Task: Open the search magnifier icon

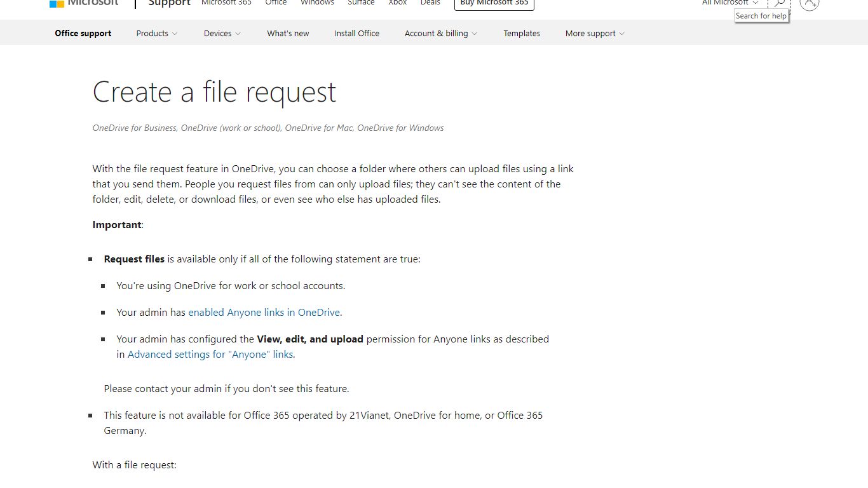Action: (779, 3)
